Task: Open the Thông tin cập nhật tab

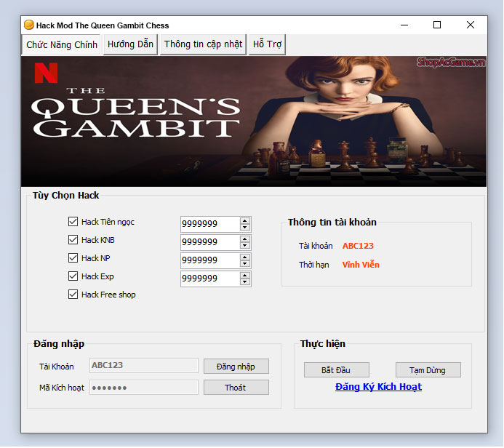Action: 203,44
